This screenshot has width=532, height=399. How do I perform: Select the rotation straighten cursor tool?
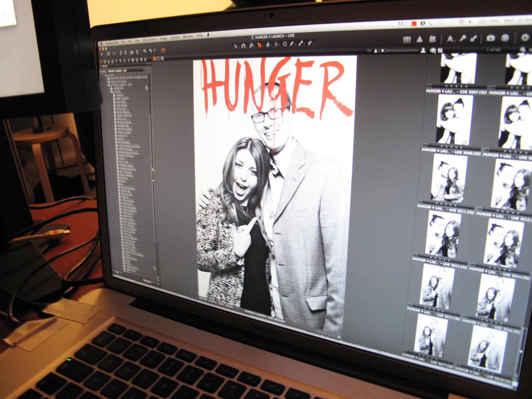[268, 44]
